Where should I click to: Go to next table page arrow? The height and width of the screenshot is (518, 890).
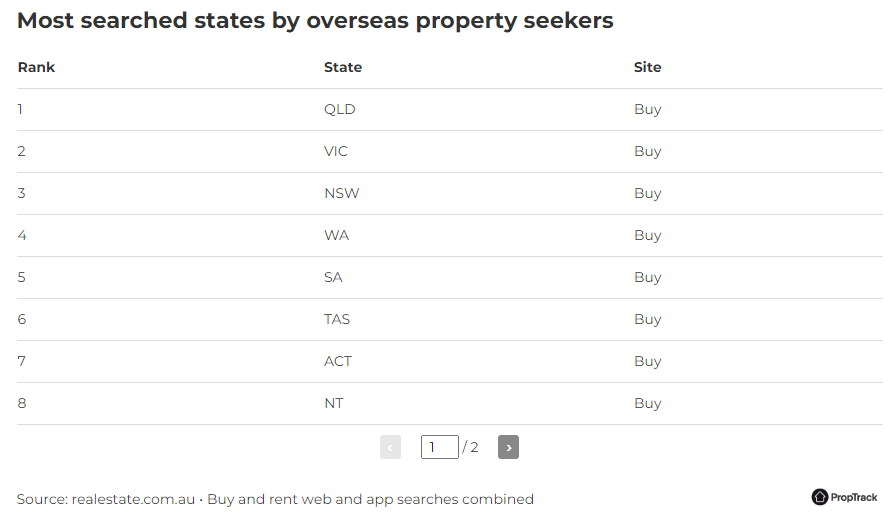508,447
